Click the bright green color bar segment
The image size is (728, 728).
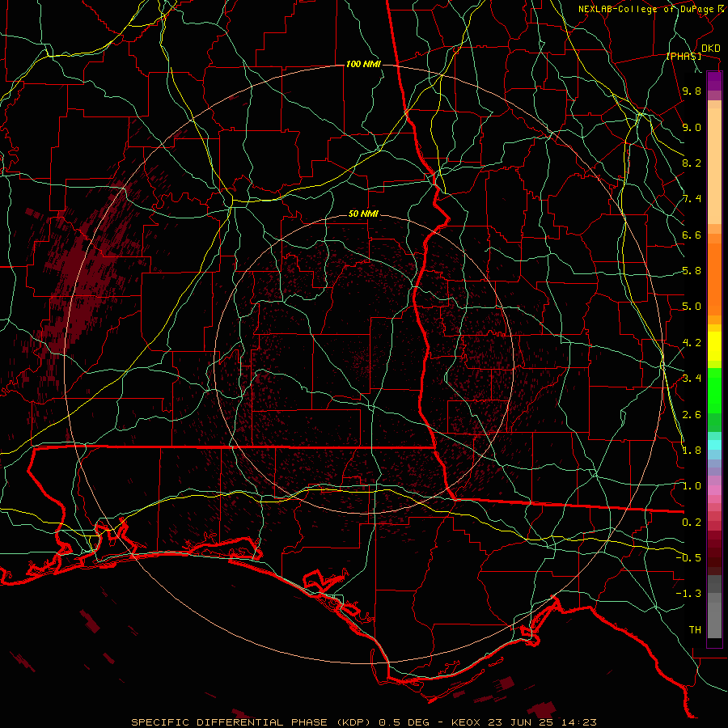[x=714, y=391]
